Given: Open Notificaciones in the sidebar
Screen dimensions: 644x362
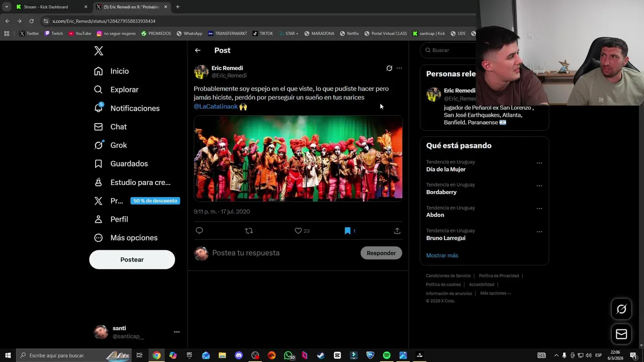Looking at the screenshot, I should click(127, 108).
